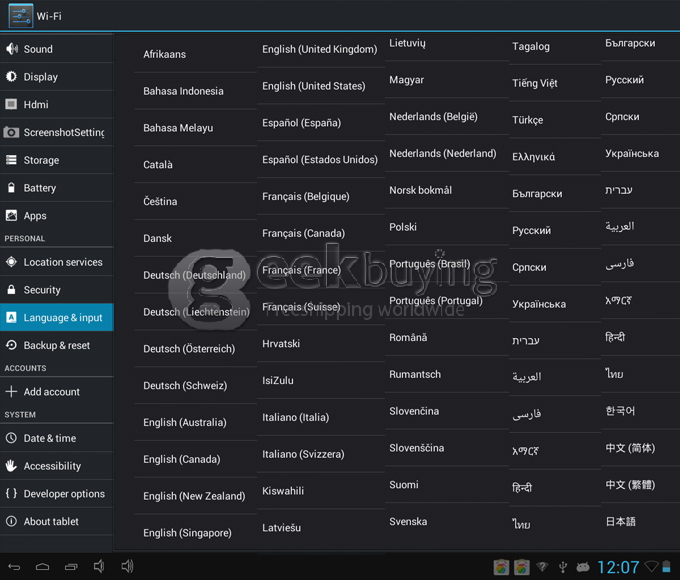Screen dimensions: 680x580
Task: Open Developer options
Action: [x=64, y=494]
